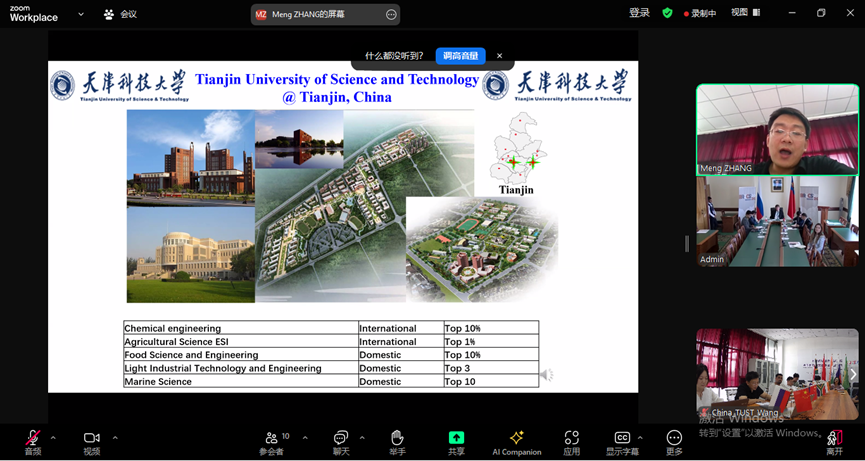
Task: Open the meeting tab with paw icon
Action: (120, 14)
